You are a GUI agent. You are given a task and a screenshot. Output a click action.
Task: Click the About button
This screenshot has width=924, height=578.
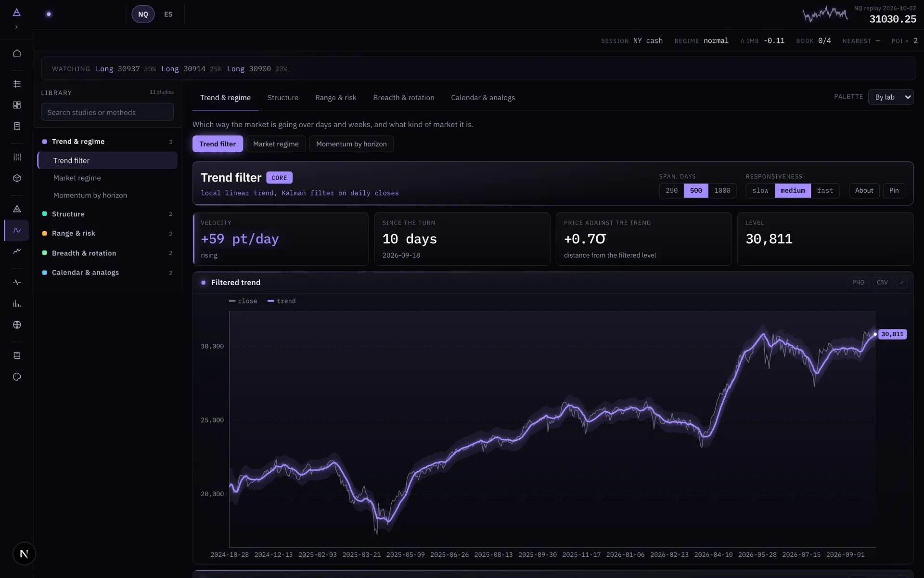864,191
